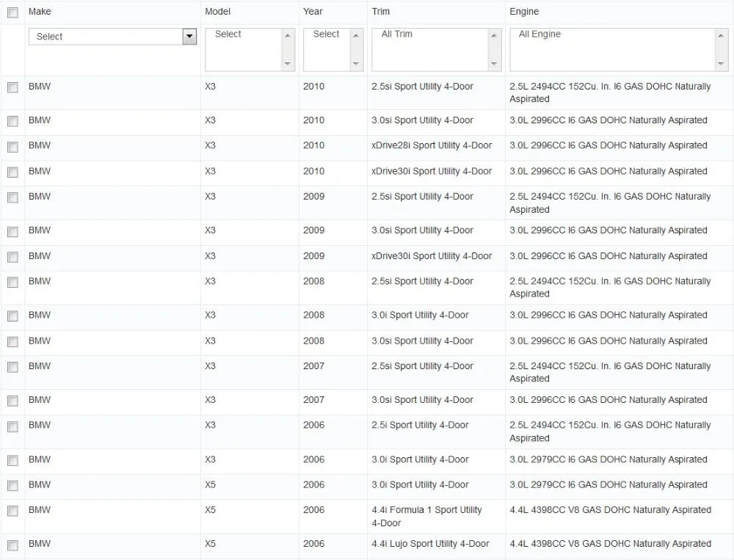The height and width of the screenshot is (560, 734).
Task: Click the Trim list scroll down arrow
Action: pos(494,64)
